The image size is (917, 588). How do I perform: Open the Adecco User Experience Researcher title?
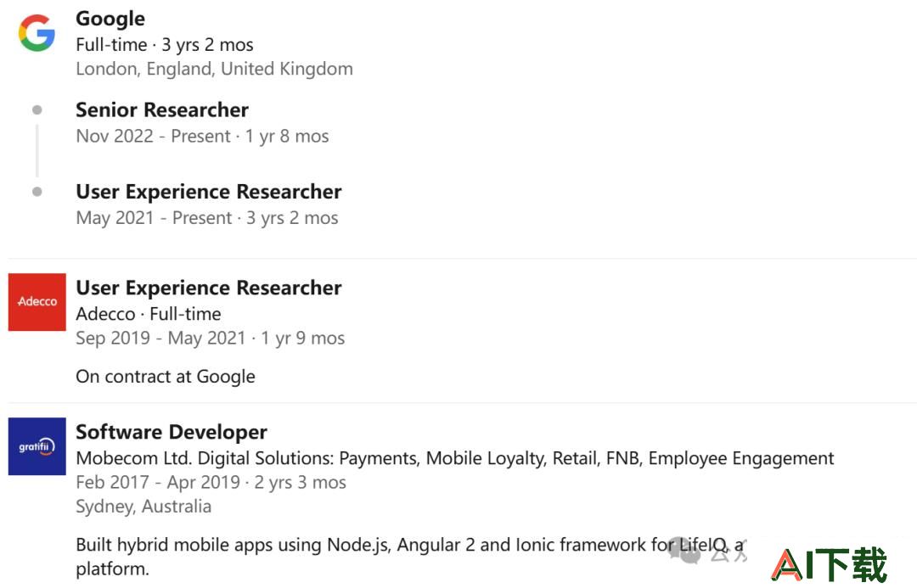click(x=209, y=288)
